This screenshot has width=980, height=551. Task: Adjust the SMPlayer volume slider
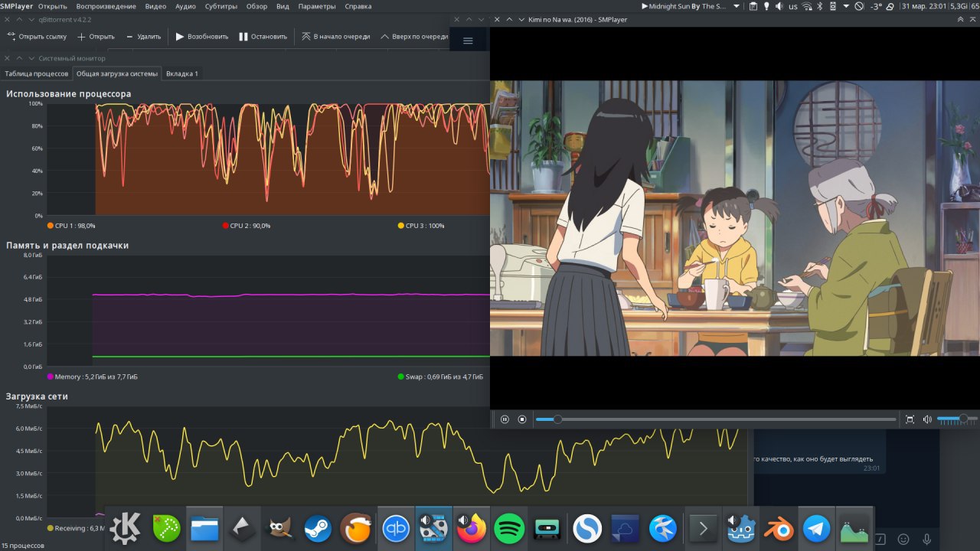955,419
